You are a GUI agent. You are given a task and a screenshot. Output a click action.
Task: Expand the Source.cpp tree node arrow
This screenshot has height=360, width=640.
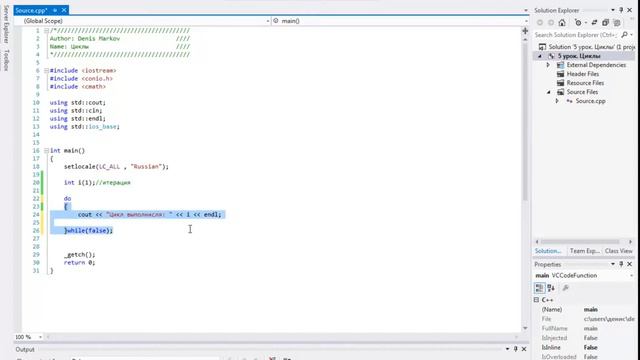tap(557, 101)
